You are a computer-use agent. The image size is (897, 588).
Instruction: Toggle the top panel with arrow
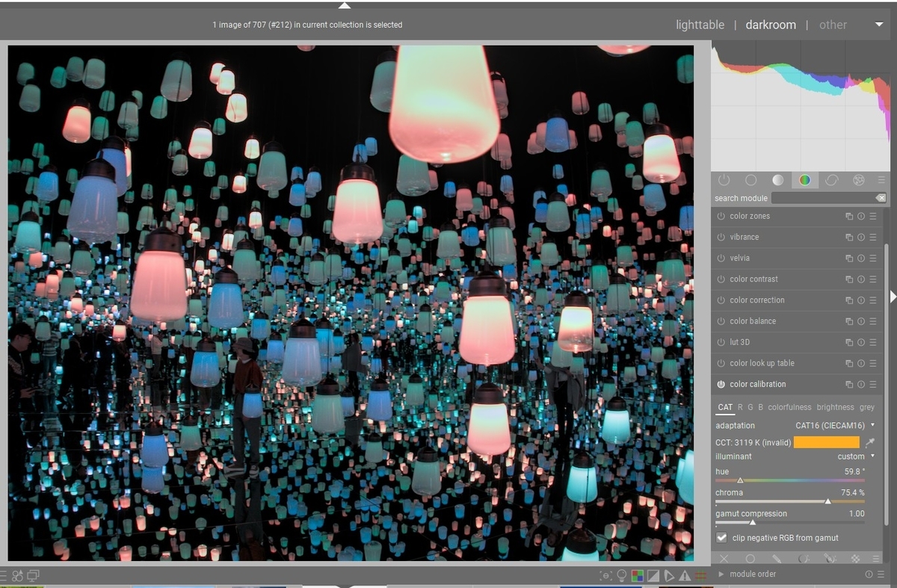(x=345, y=5)
